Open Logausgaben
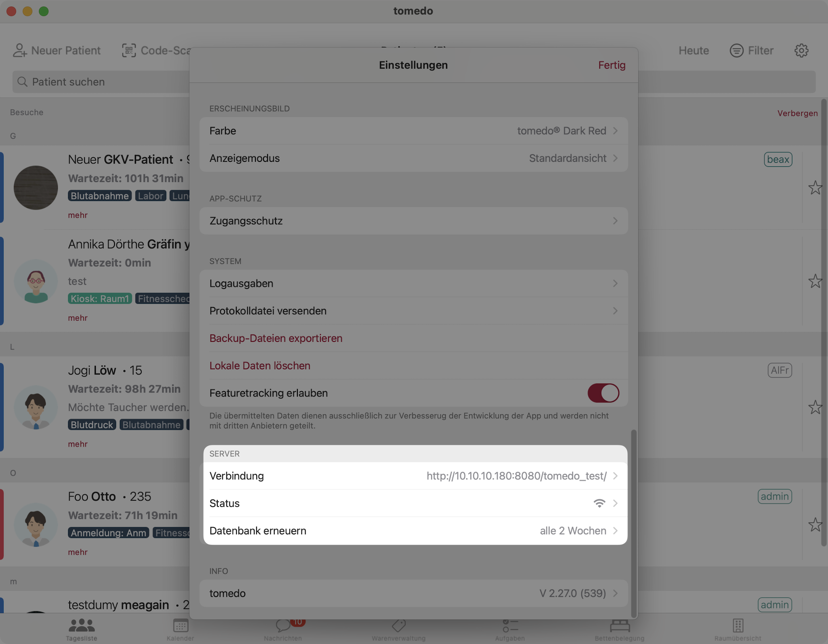828x644 pixels. click(414, 283)
